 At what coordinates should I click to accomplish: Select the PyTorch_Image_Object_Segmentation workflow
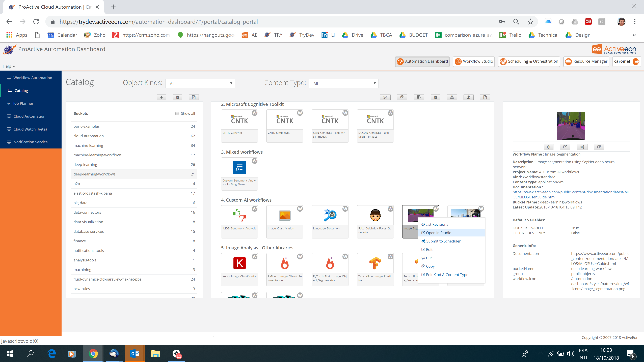pyautogui.click(x=285, y=269)
